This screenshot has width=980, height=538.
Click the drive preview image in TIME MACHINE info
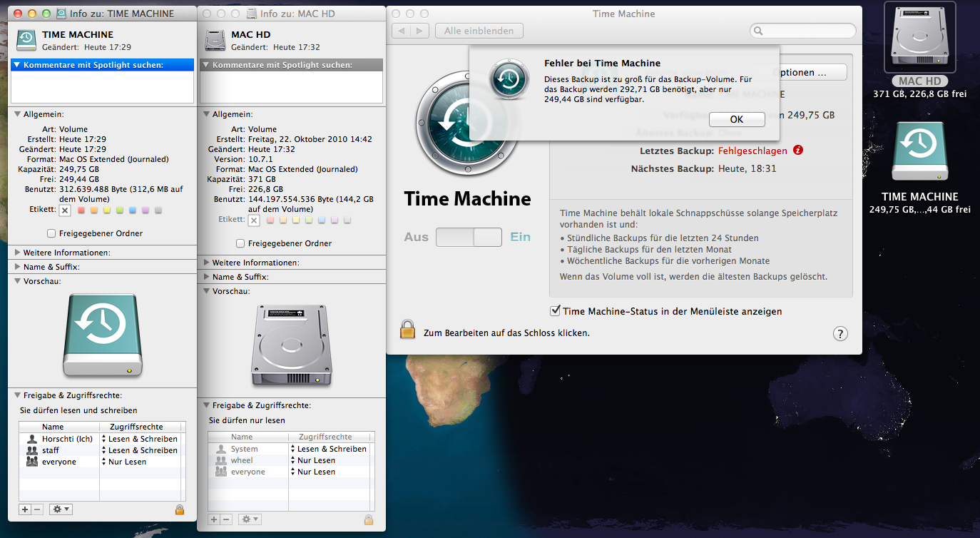point(103,335)
